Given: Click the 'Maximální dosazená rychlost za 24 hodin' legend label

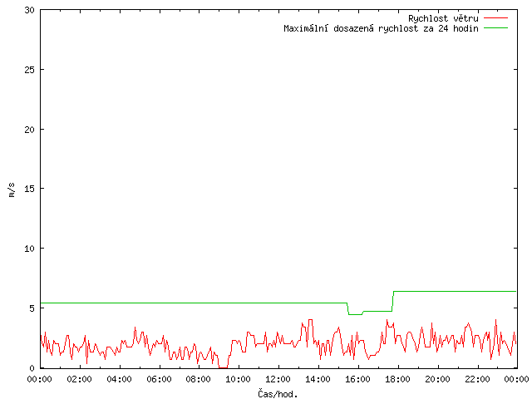Looking at the screenshot, I should (381, 28).
